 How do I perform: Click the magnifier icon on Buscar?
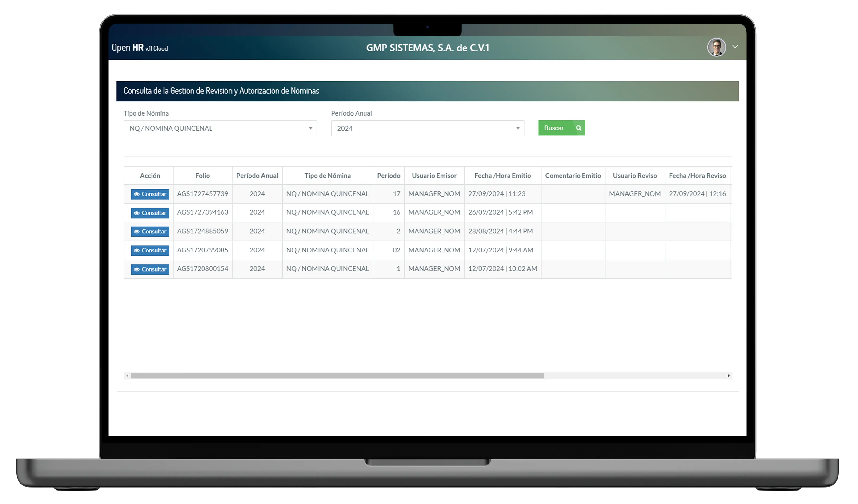pyautogui.click(x=578, y=128)
